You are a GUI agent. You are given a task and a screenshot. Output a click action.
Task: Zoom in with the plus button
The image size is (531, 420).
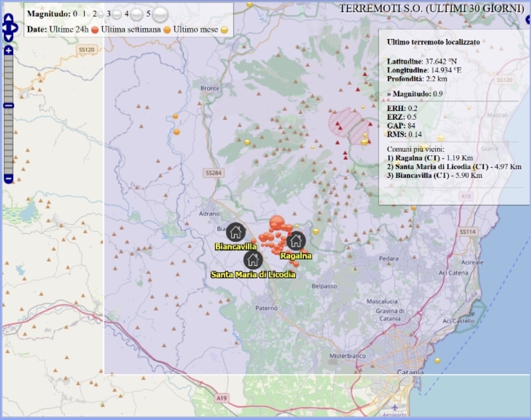coord(8,51)
